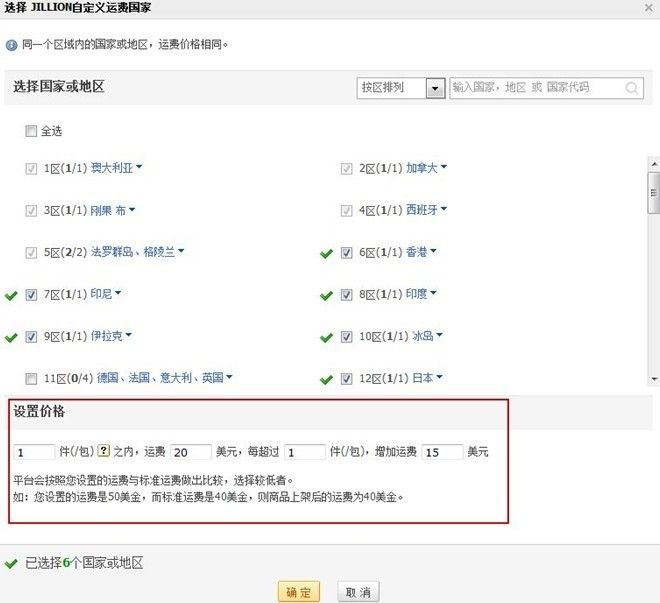Uncheck the 6区 香港 checkbox
The image size is (660, 603).
pos(346,252)
